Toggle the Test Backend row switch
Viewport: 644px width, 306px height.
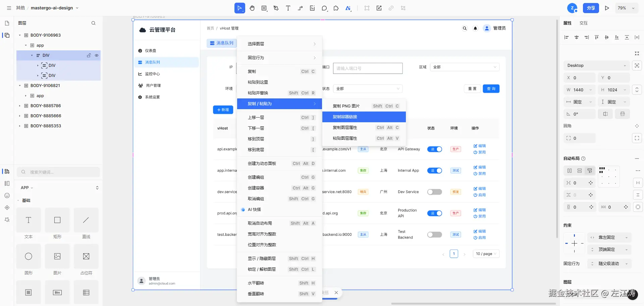pos(435,234)
